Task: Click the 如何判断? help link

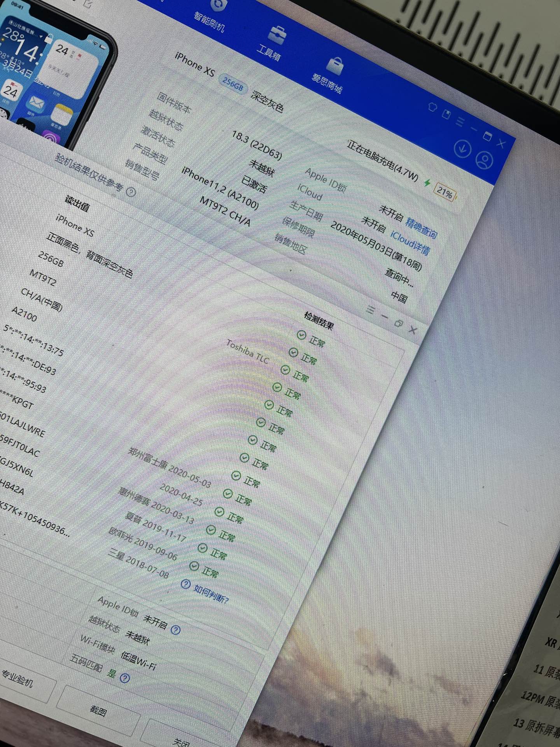Action: point(211,594)
